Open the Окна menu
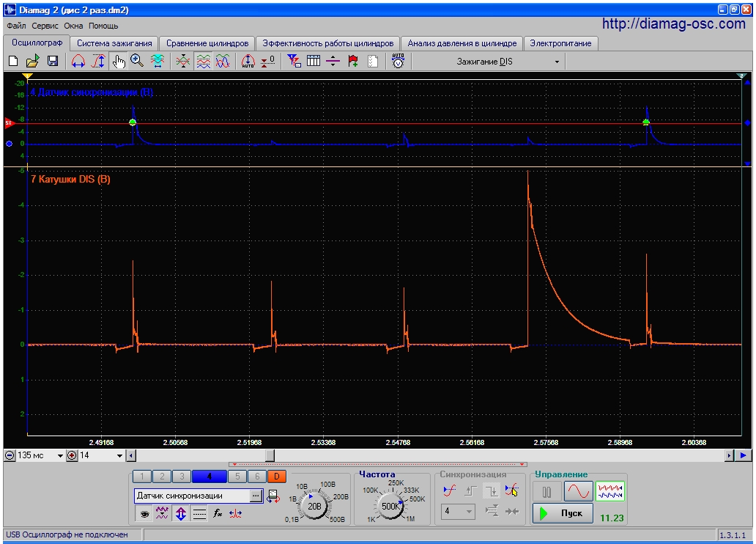 click(73, 26)
